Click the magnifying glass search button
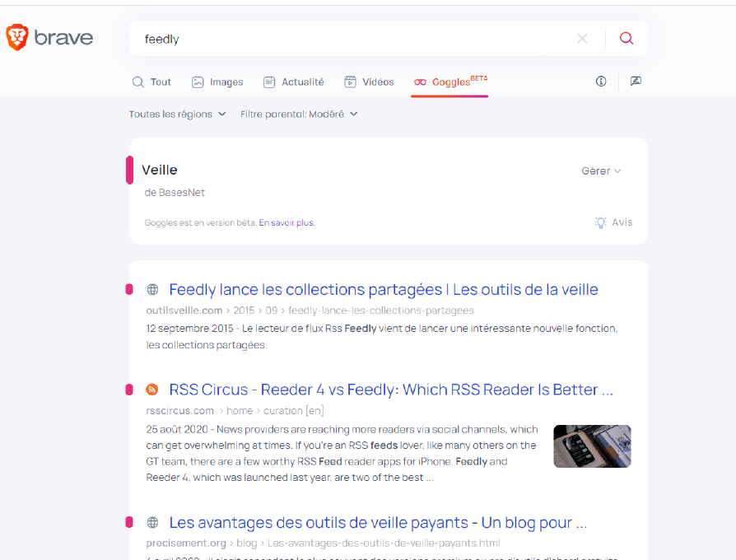This screenshot has width=736, height=560. click(x=627, y=39)
